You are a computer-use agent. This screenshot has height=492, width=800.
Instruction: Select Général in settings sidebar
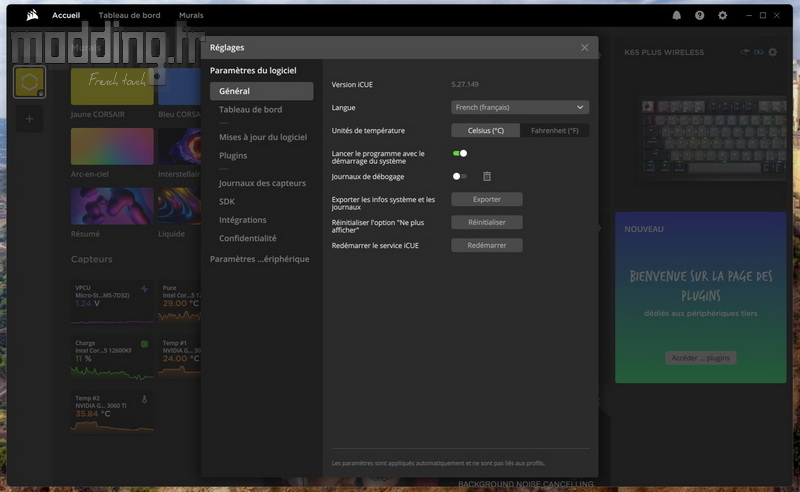tap(262, 91)
